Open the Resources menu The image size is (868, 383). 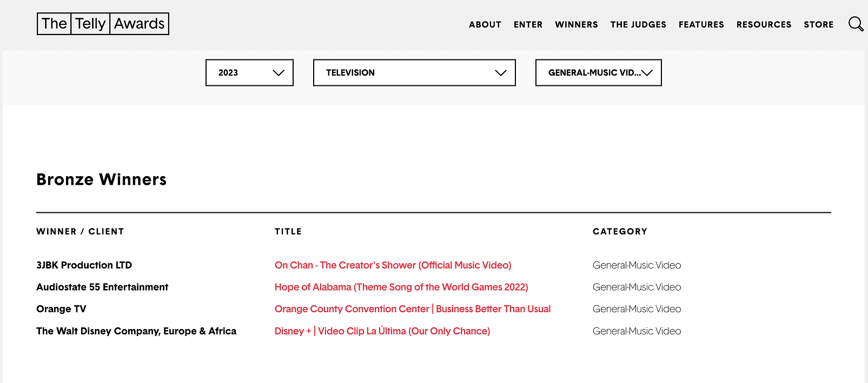(x=764, y=24)
